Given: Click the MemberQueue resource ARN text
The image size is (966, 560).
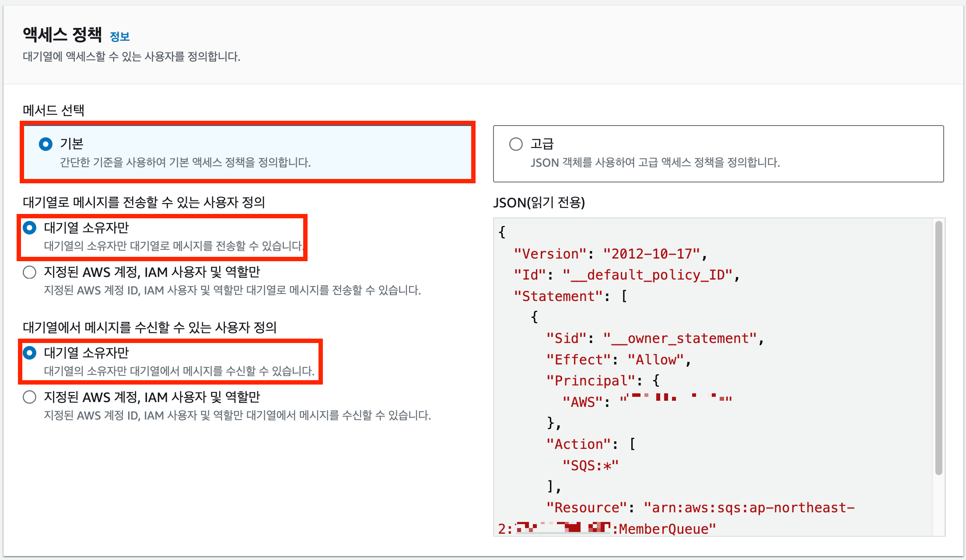Looking at the screenshot, I should pyautogui.click(x=665, y=528).
